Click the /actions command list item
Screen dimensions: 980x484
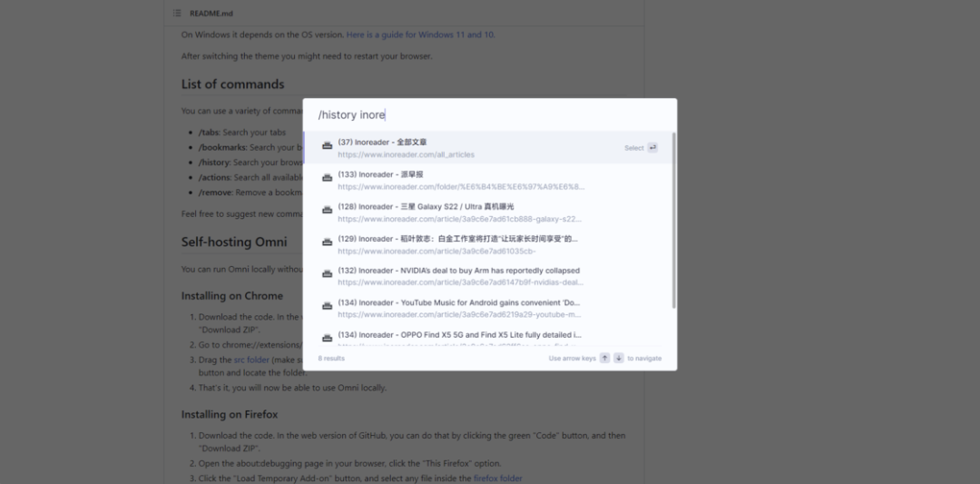[250, 178]
